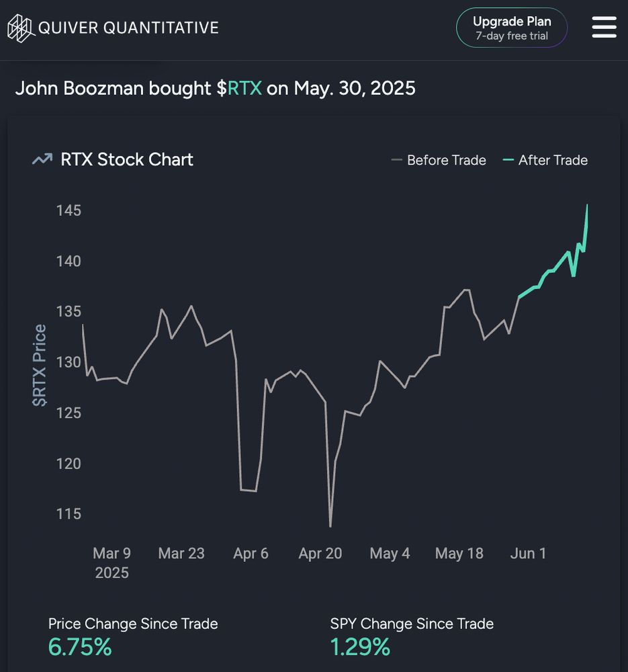The height and width of the screenshot is (672, 628).
Task: Open the hamburger menu icon
Action: point(604,28)
